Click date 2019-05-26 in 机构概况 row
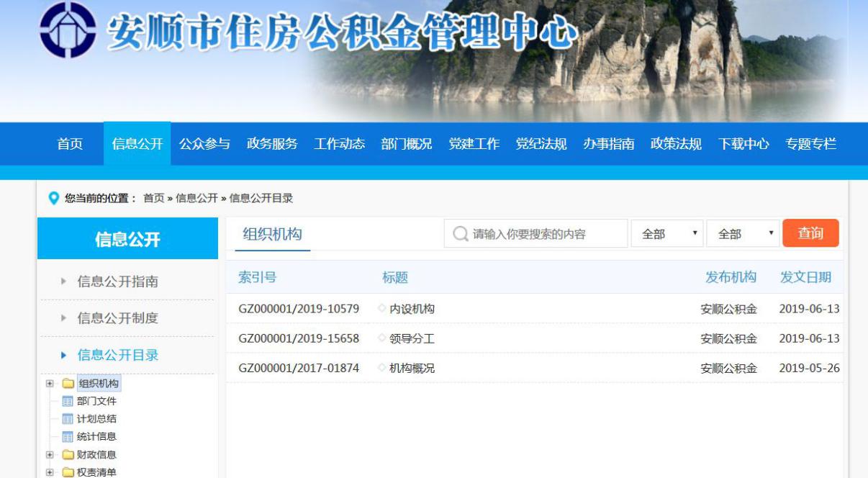This screenshot has width=868, height=478. pos(809,368)
